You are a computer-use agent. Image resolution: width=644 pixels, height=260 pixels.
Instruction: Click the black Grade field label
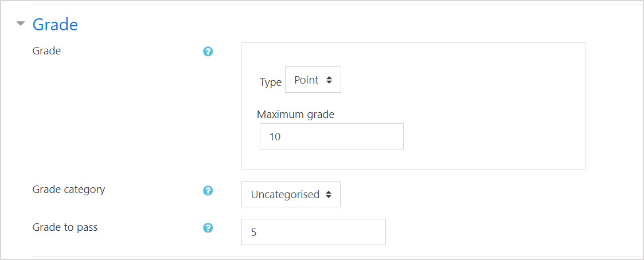click(x=46, y=51)
